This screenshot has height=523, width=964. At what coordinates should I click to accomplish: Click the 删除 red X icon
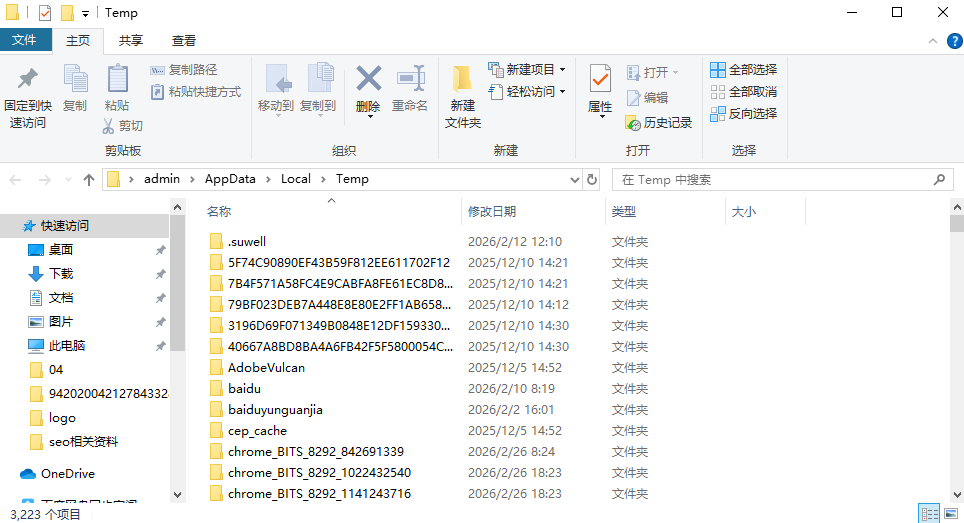pos(368,79)
